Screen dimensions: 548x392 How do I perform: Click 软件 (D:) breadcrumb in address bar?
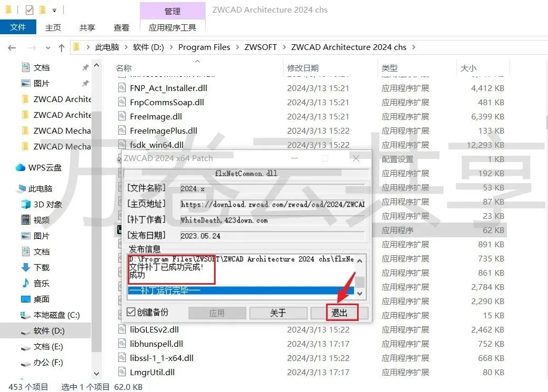148,47
